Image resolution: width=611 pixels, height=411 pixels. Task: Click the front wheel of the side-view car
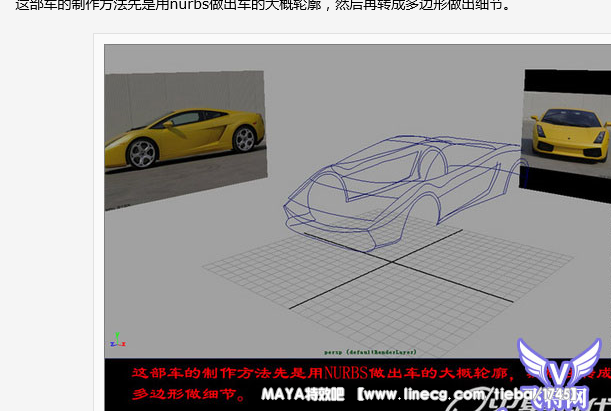(144, 153)
